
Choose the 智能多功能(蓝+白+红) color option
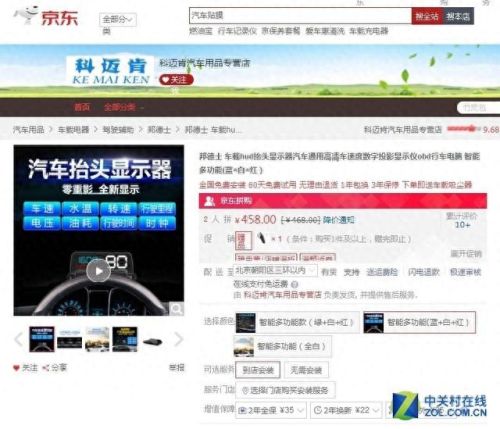tap(419, 322)
